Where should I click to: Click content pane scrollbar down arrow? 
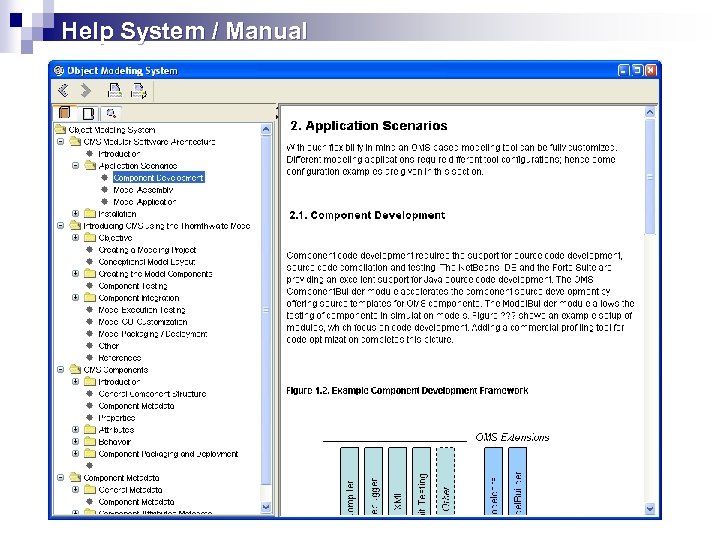tap(650, 508)
